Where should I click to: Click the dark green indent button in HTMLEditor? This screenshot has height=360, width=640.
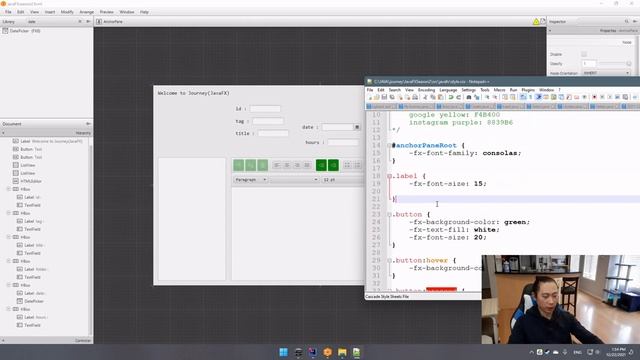coord(333,165)
